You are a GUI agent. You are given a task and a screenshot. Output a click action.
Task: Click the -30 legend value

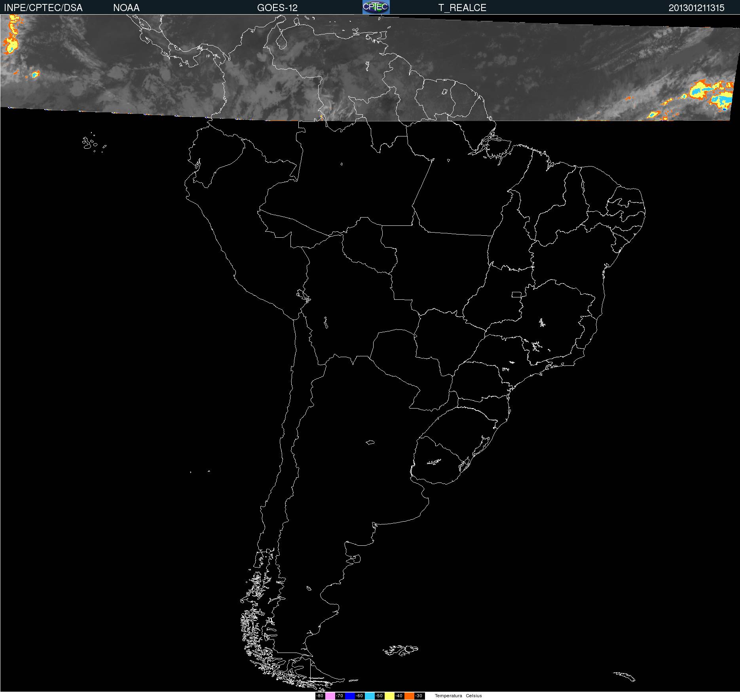click(419, 696)
